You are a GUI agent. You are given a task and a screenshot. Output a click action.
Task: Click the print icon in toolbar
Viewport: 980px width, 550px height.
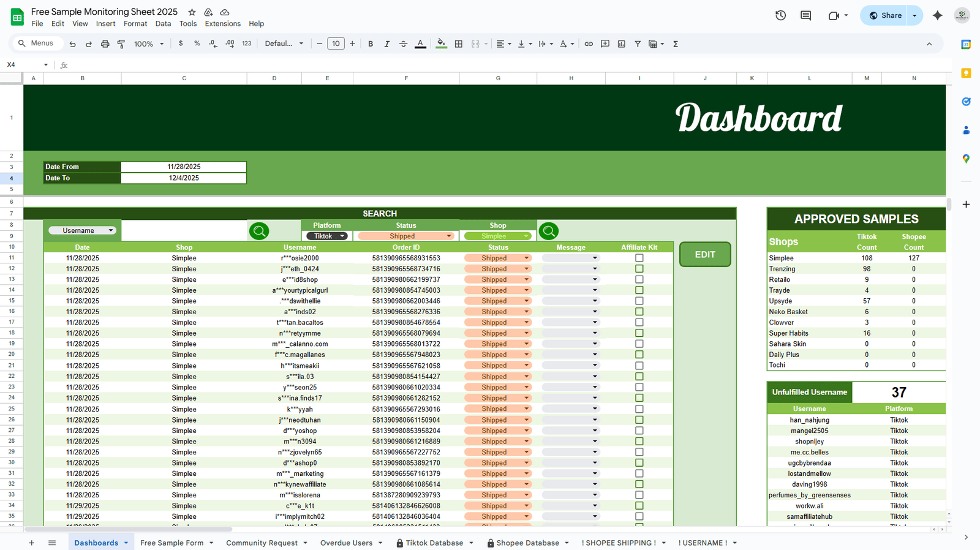tap(105, 43)
